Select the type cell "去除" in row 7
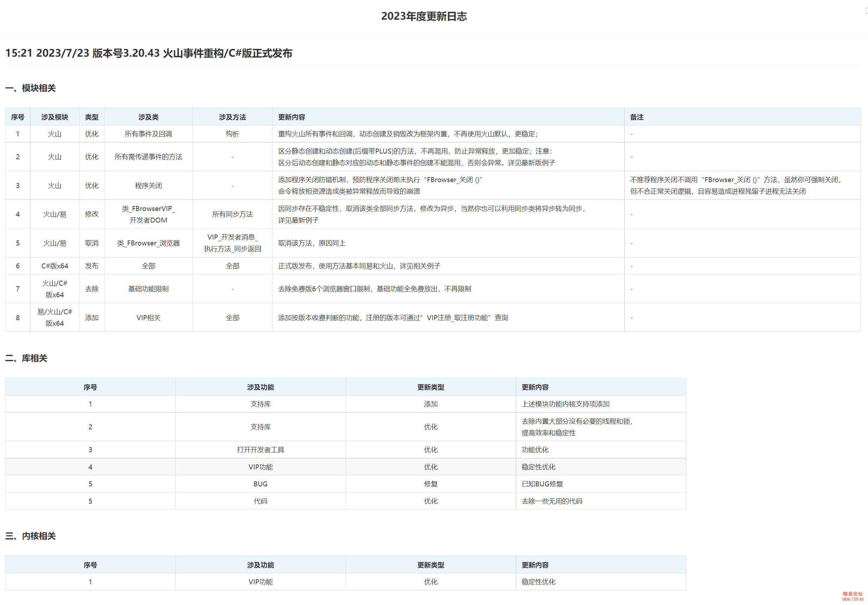The width and height of the screenshot is (868, 605). pos(92,289)
